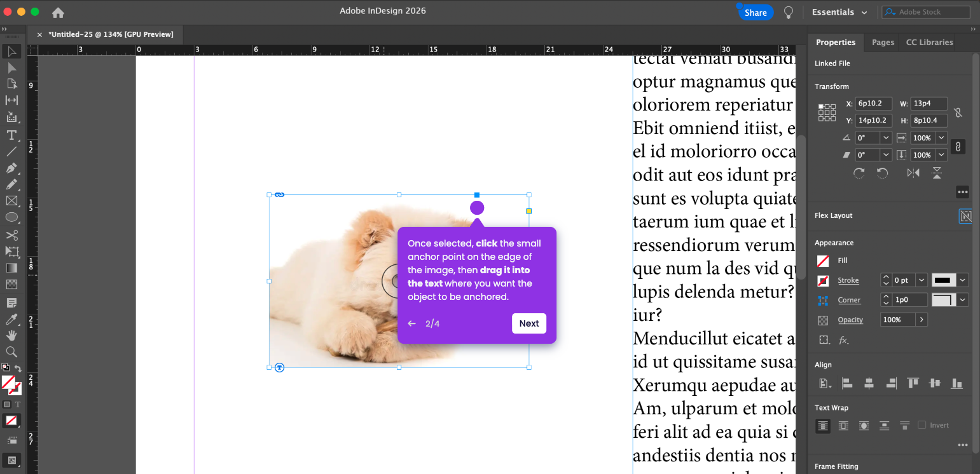
Task: Click the Next button in tutorial
Action: [529, 323]
